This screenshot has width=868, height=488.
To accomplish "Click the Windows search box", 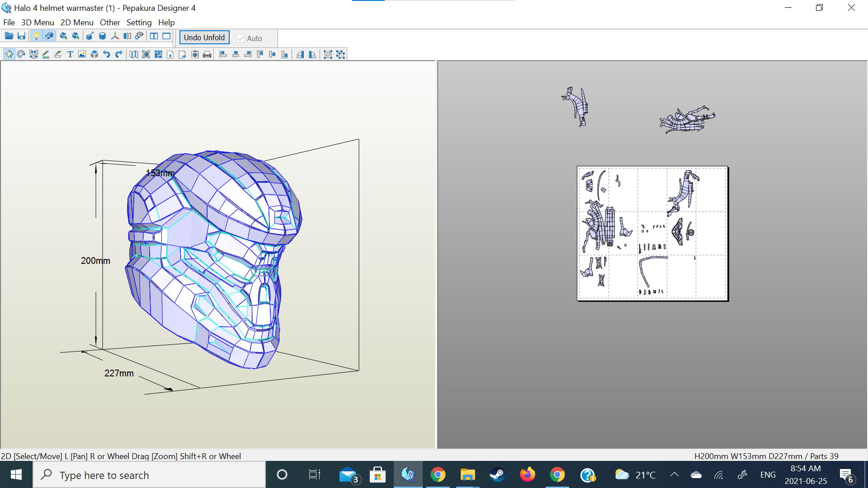I will [x=149, y=475].
